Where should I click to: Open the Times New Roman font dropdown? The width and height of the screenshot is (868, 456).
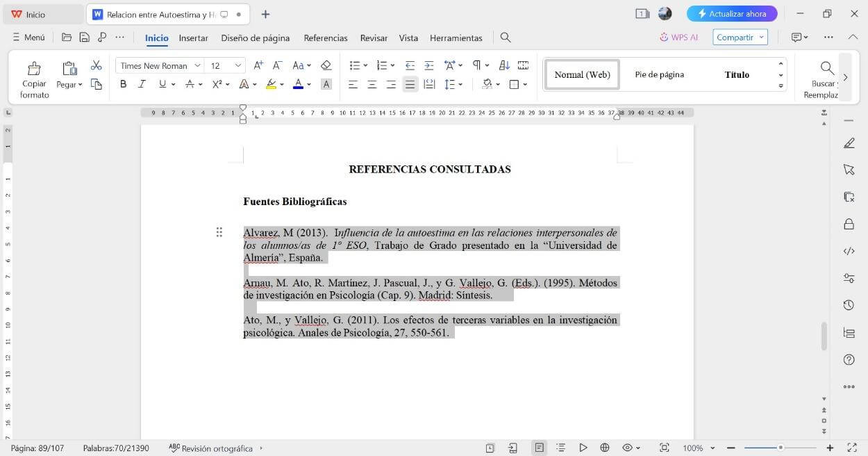click(x=199, y=65)
